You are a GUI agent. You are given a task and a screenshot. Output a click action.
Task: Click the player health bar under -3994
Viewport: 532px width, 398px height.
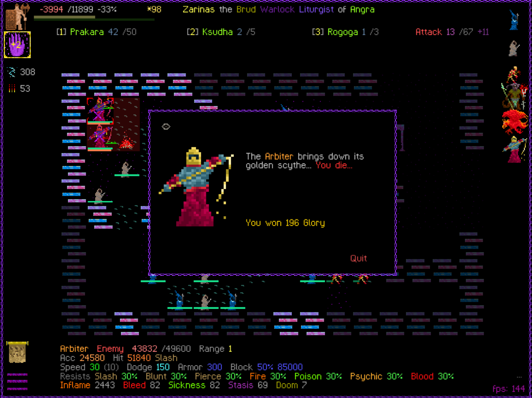point(94,17)
